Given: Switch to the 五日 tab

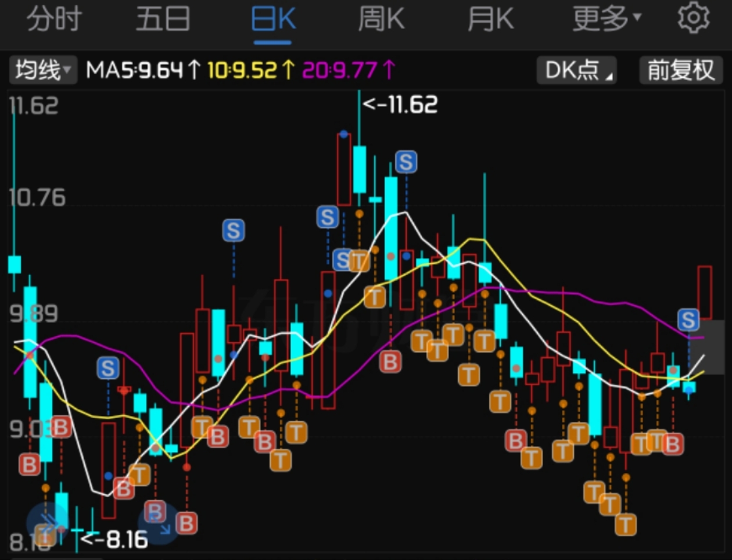Looking at the screenshot, I should 163,19.
